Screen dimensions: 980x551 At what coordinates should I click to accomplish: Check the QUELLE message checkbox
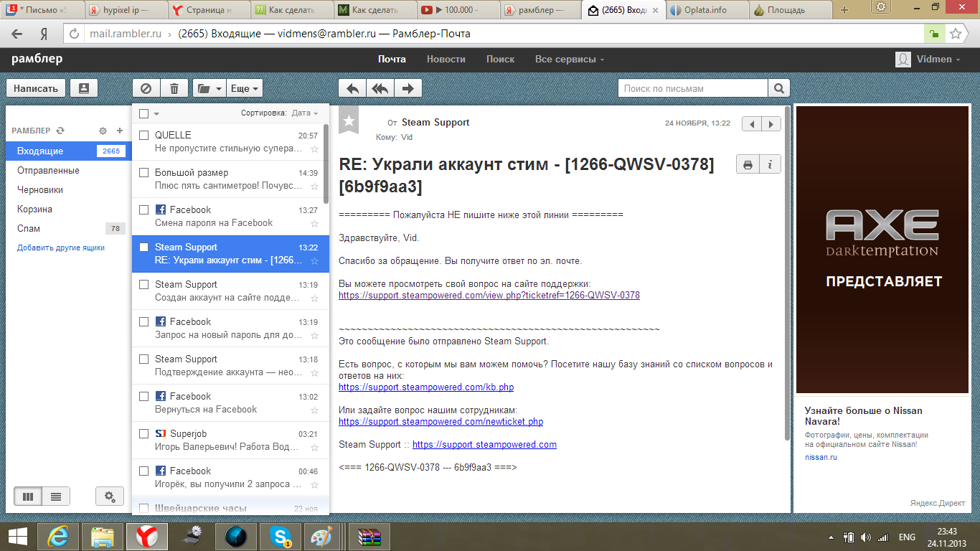(x=143, y=135)
